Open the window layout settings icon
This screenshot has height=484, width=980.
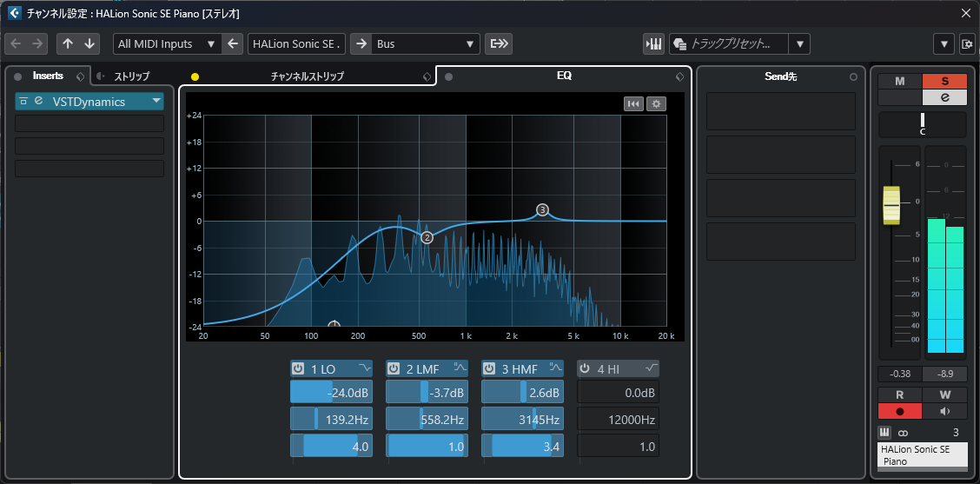tap(967, 43)
